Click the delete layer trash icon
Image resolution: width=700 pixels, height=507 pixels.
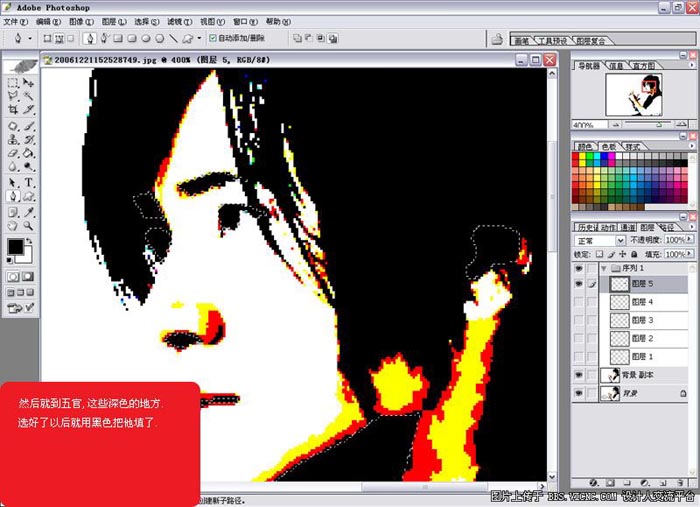coord(680,483)
